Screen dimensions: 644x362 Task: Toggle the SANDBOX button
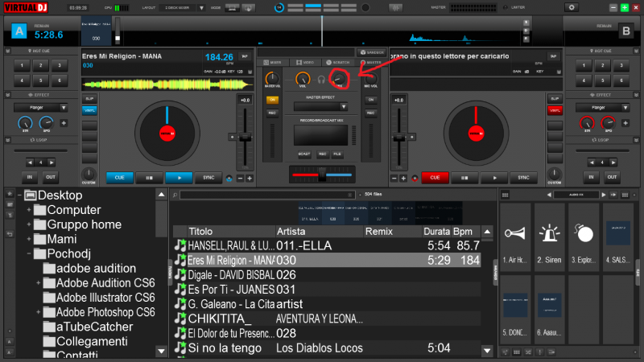click(372, 52)
